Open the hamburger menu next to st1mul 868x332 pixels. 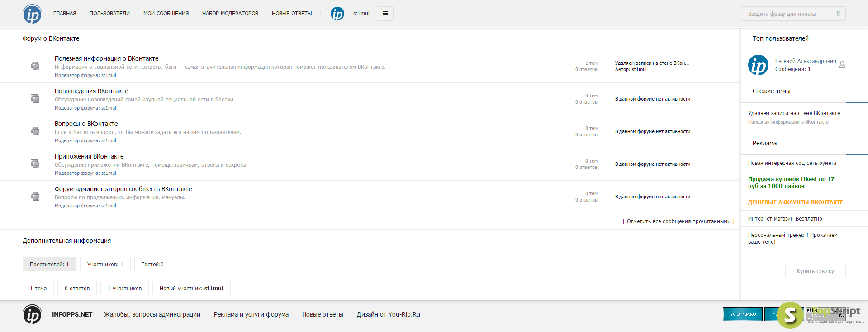[385, 14]
